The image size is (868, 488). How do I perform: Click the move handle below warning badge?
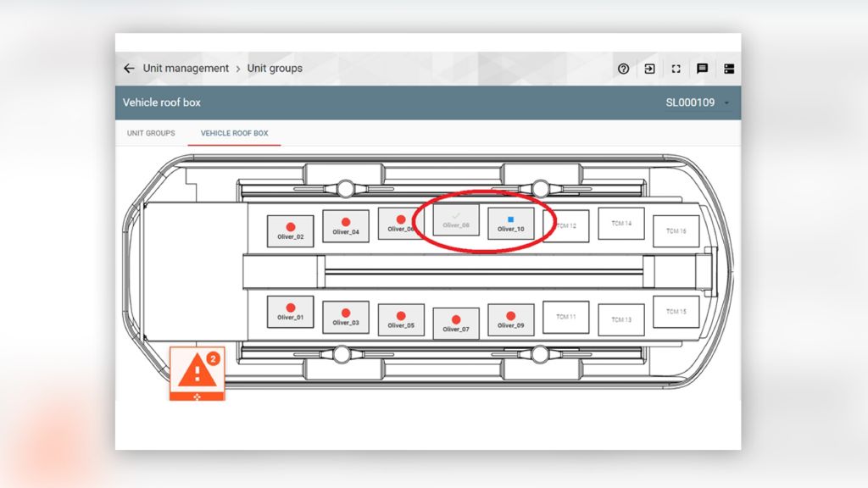click(197, 396)
